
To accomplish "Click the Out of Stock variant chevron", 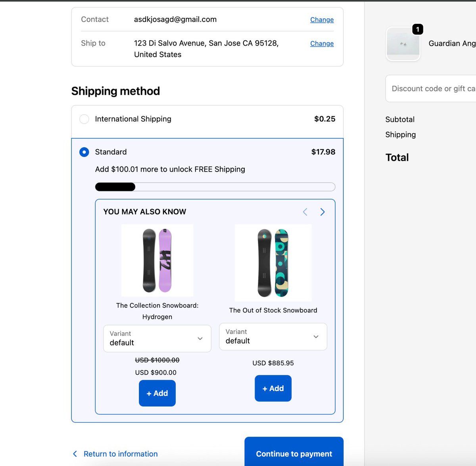I will (x=316, y=337).
